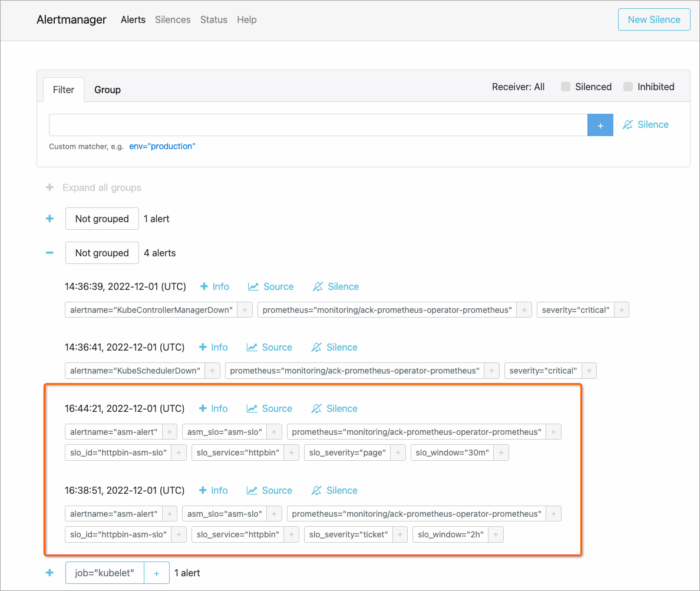
Task: Show Info for the 14:36:41 alert
Action: pos(213,347)
